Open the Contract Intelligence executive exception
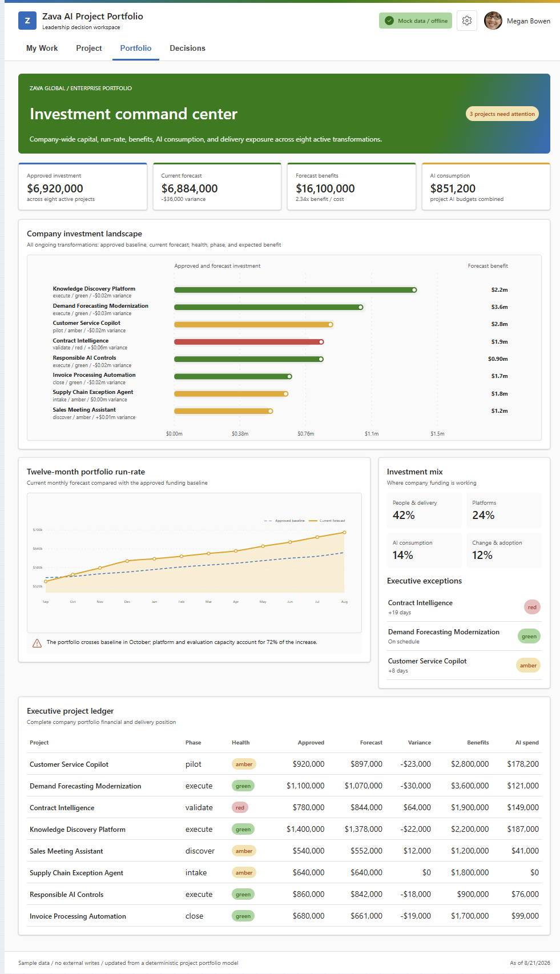Image resolution: width=560 pixels, height=974 pixels. pyautogui.click(x=464, y=607)
